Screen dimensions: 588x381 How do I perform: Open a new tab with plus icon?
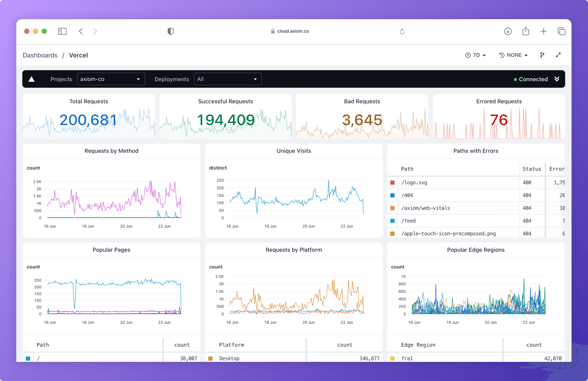(x=543, y=31)
